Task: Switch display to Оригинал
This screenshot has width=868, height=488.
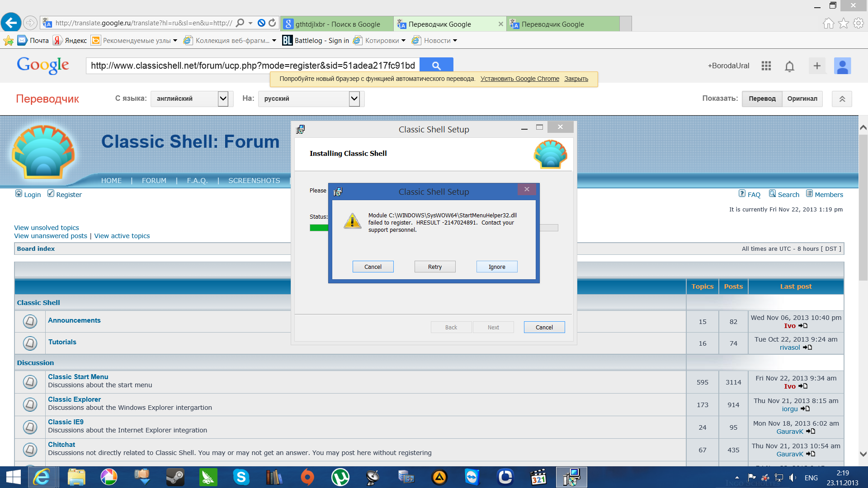Action: coord(802,99)
